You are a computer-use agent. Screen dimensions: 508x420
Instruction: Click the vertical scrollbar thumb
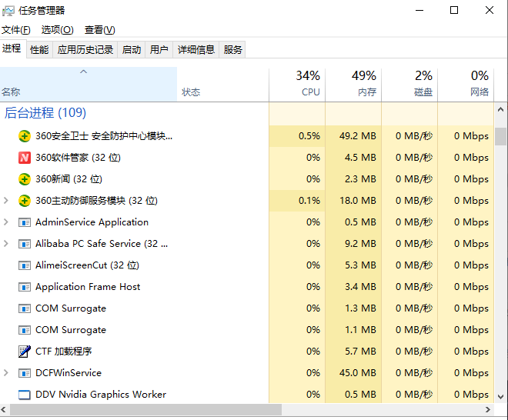pyautogui.click(x=501, y=136)
